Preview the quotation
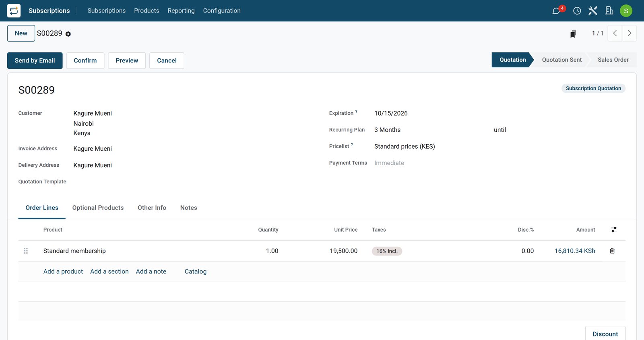This screenshot has width=644, height=340. (127, 60)
